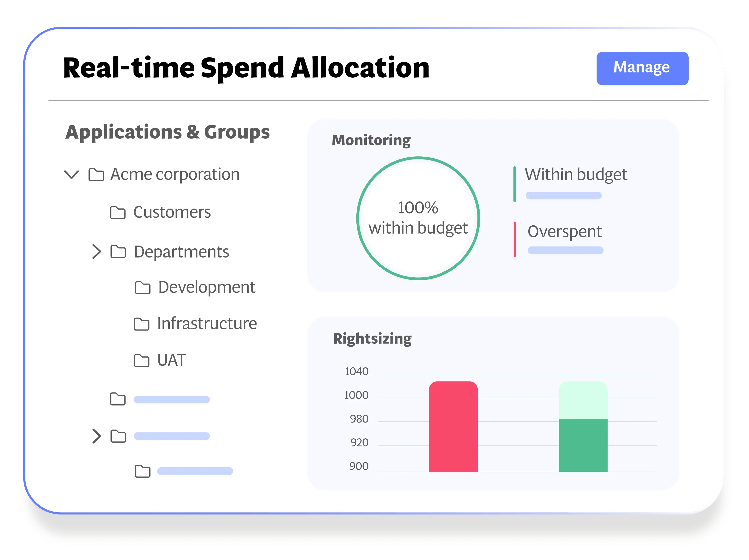Select the Development group label

click(207, 288)
